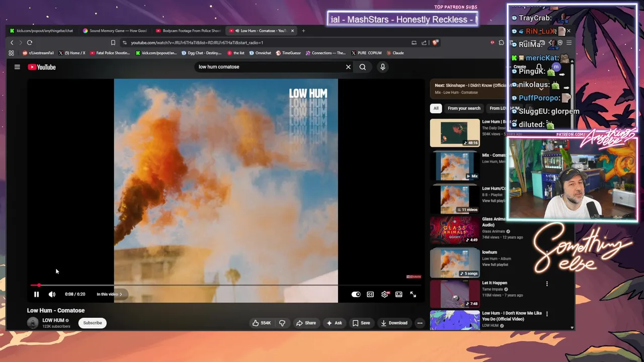This screenshot has width=644, height=362.
Task: Open the LOW HUM channel name link
Action: click(53, 320)
